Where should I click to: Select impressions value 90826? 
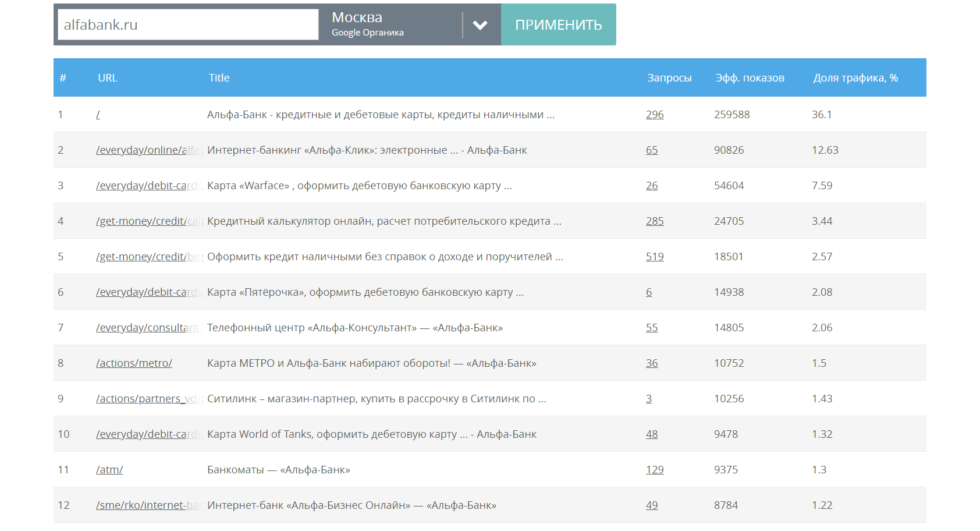pyautogui.click(x=729, y=150)
